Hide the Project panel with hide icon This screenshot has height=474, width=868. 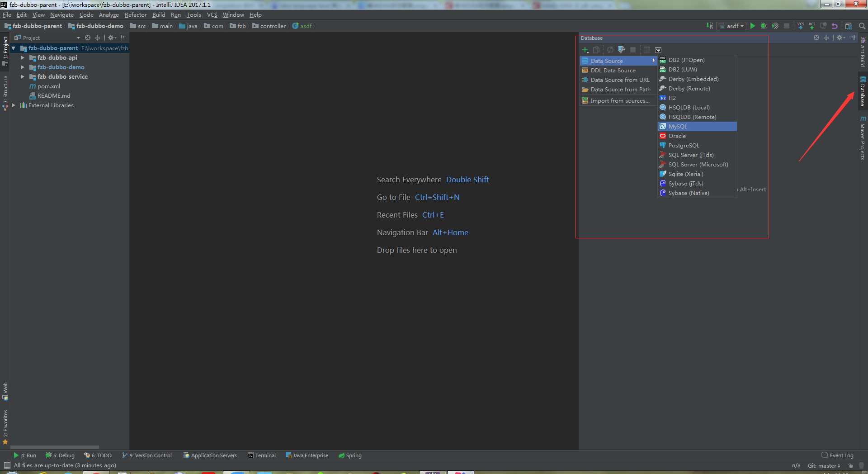123,38
